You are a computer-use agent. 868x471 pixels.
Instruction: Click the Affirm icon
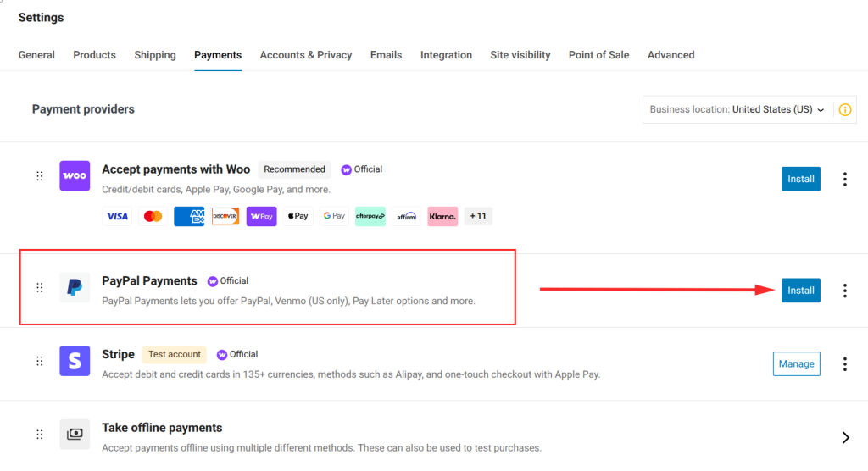[406, 216]
